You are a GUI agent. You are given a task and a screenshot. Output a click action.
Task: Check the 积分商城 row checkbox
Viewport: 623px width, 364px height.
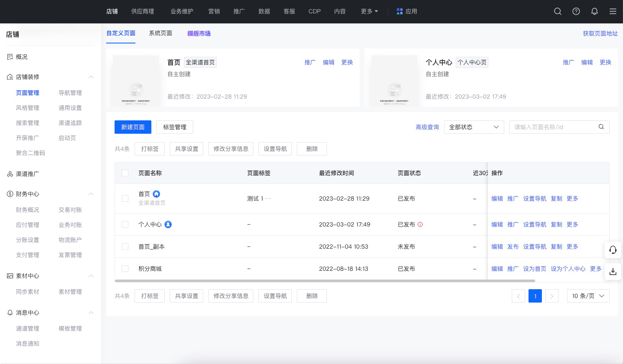coord(125,269)
